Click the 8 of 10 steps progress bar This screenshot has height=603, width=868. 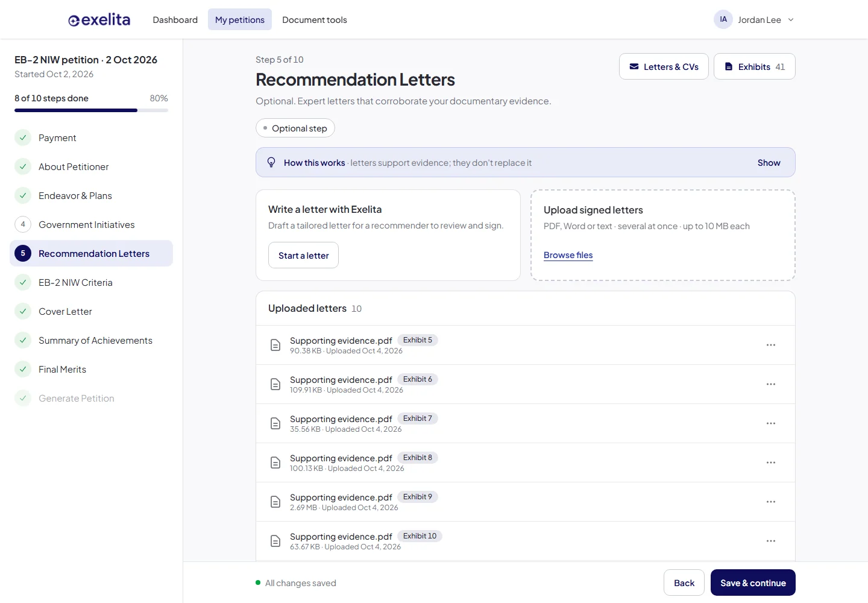tap(91, 110)
